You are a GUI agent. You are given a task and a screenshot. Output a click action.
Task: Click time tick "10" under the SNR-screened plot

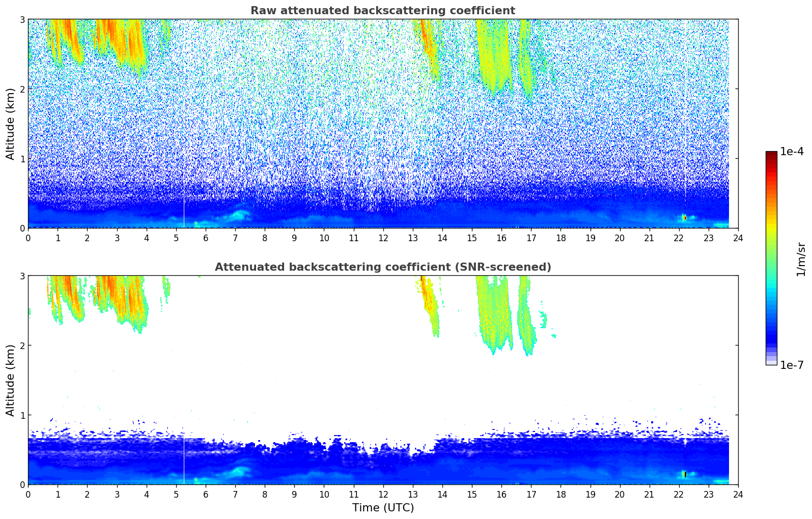click(324, 494)
